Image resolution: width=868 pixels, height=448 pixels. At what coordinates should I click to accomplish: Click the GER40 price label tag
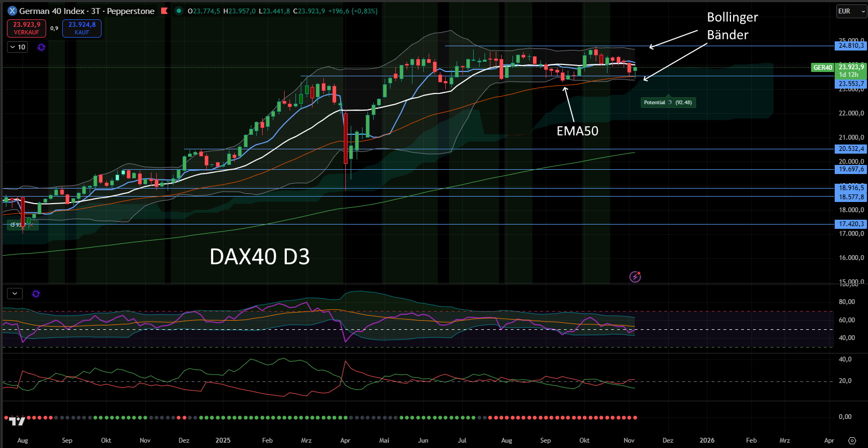822,68
